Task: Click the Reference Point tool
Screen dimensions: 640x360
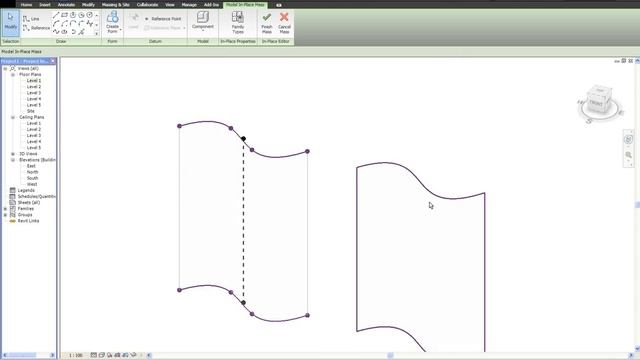Action: [162, 19]
